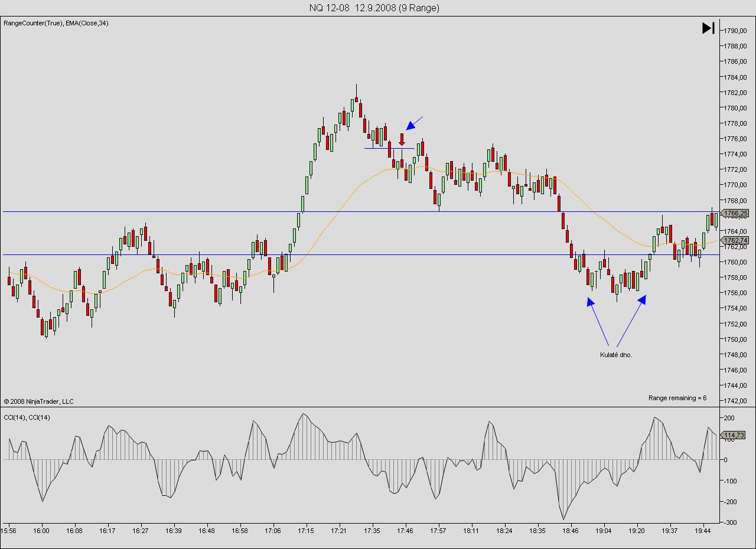Click the chart title NQ 12-08 12.9.2008 (9 Range)

pyautogui.click(x=374, y=8)
